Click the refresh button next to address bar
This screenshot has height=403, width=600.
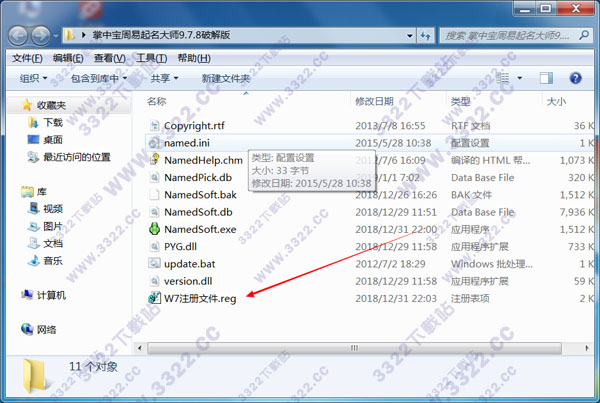coord(426,36)
